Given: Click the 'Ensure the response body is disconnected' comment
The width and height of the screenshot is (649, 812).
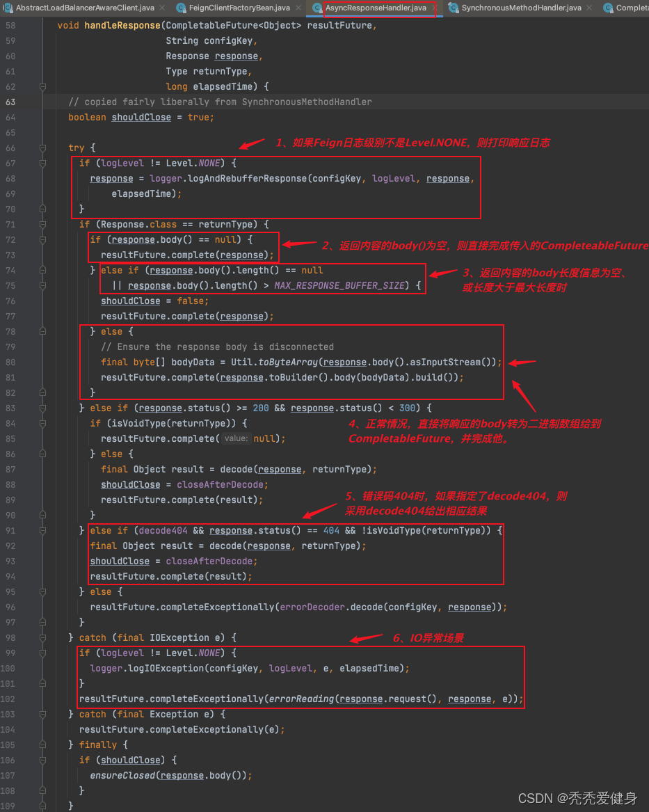Looking at the screenshot, I should (217, 347).
